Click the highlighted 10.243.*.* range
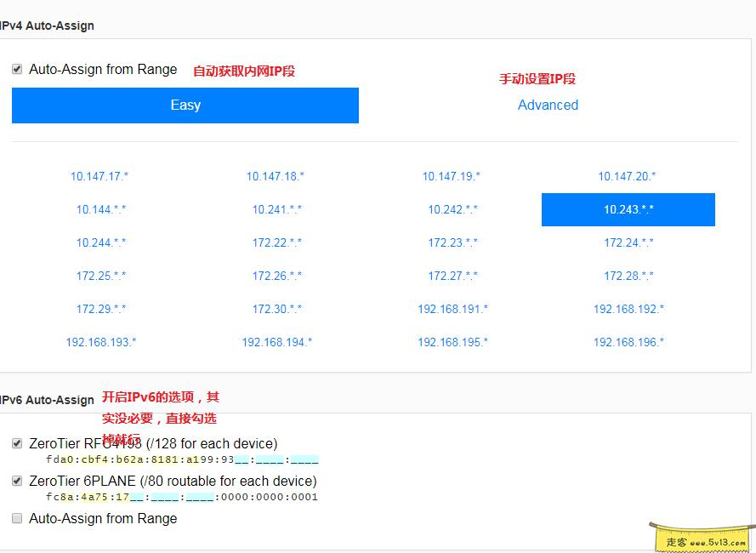 coord(628,209)
